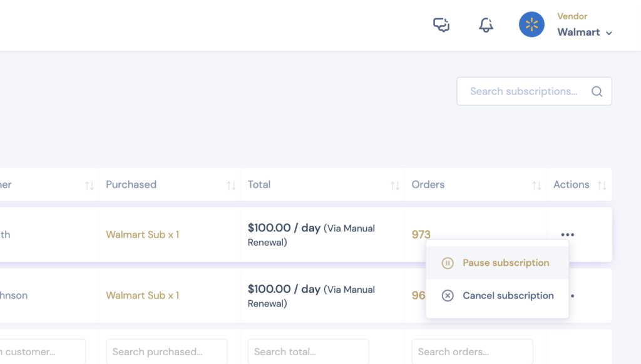Open the second row Walmart Sub x 1 link

click(x=143, y=295)
